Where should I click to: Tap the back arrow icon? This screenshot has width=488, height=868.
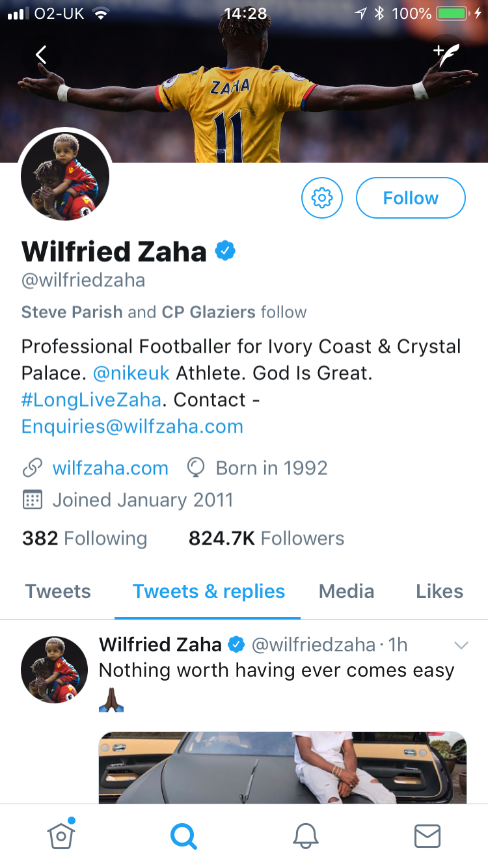click(x=41, y=55)
